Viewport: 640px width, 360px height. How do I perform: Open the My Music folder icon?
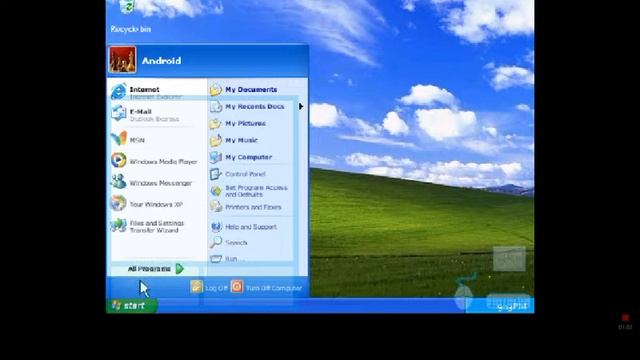point(216,140)
